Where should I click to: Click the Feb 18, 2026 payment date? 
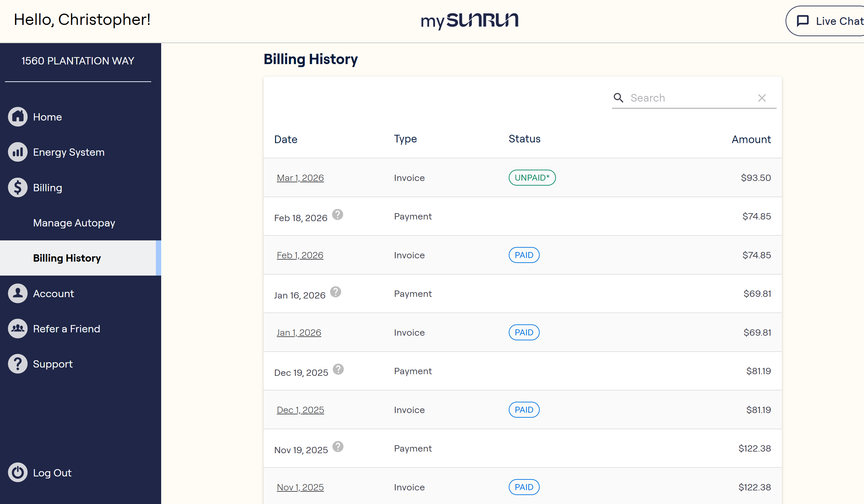[301, 218]
